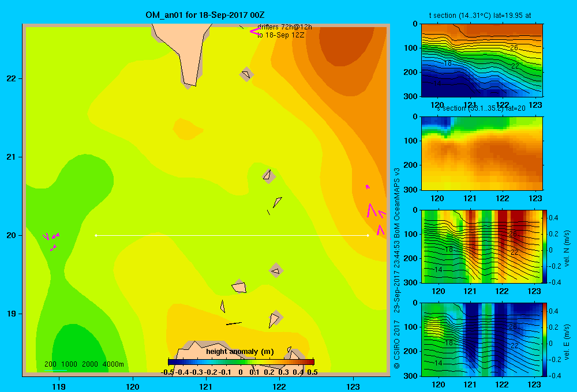Open the temperature section panel
This screenshot has width=577, height=392.
482,61
